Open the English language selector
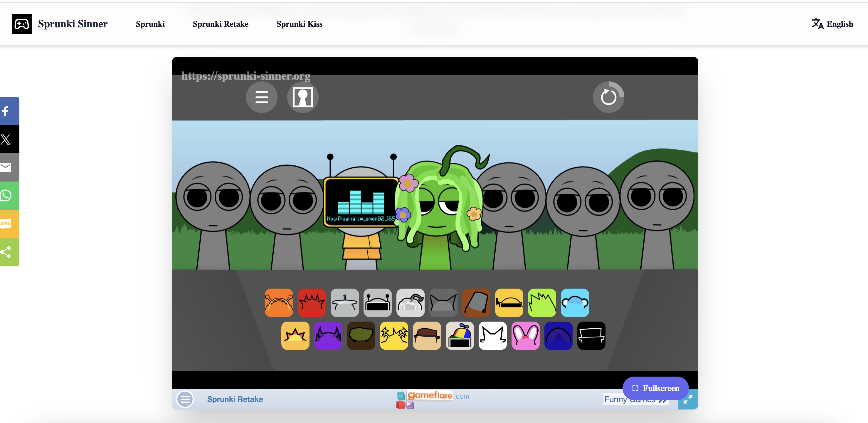This screenshot has width=868, height=423. (832, 24)
